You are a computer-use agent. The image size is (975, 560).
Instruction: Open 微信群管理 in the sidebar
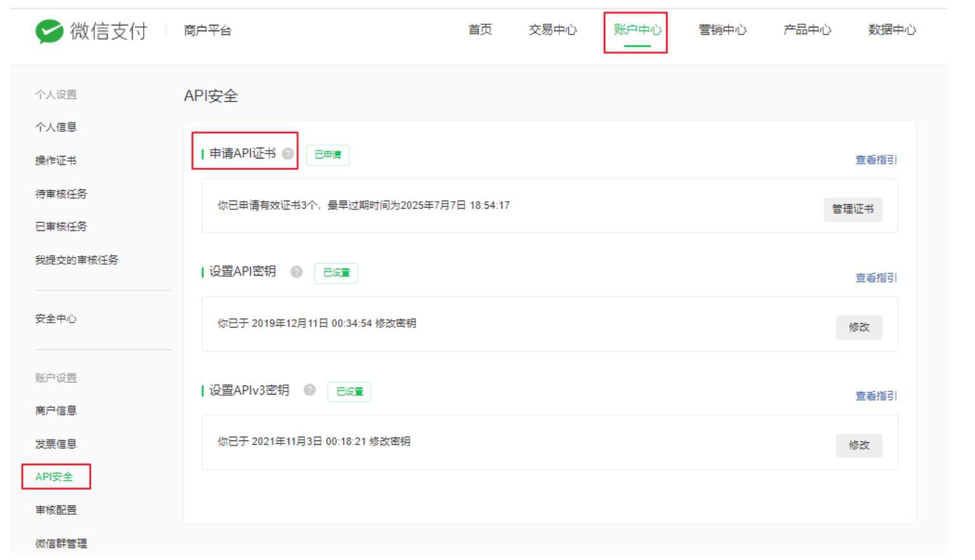click(x=61, y=543)
